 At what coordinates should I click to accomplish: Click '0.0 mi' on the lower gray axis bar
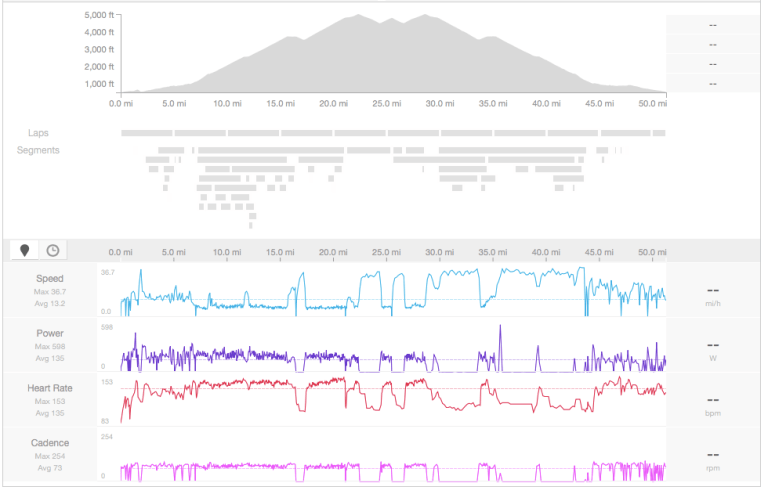120,252
